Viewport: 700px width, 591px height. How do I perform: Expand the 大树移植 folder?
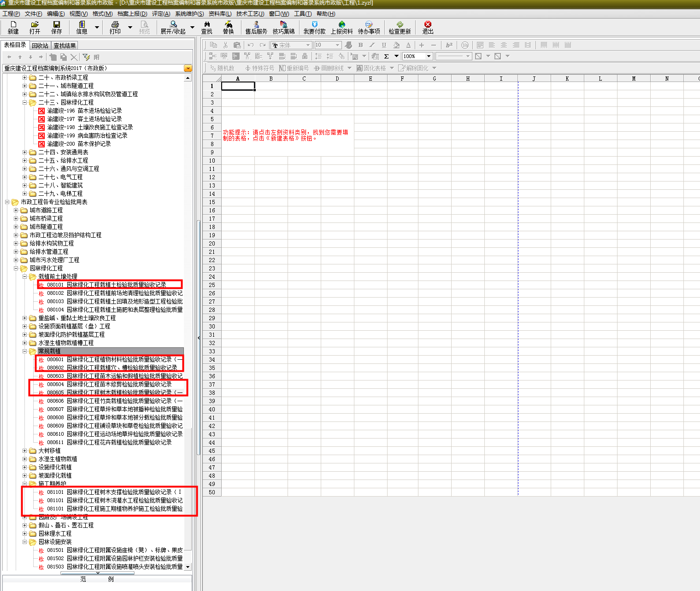pos(25,451)
